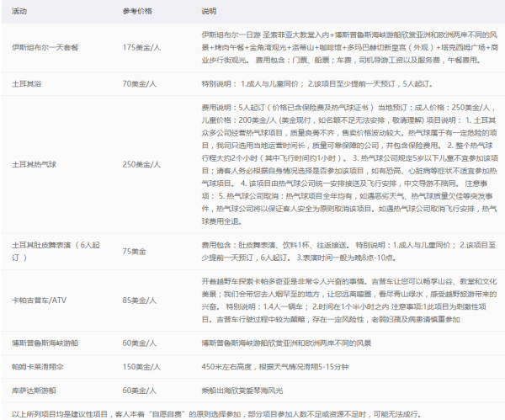
Task: Click the 85美金/人 price cell
Action: point(140,300)
